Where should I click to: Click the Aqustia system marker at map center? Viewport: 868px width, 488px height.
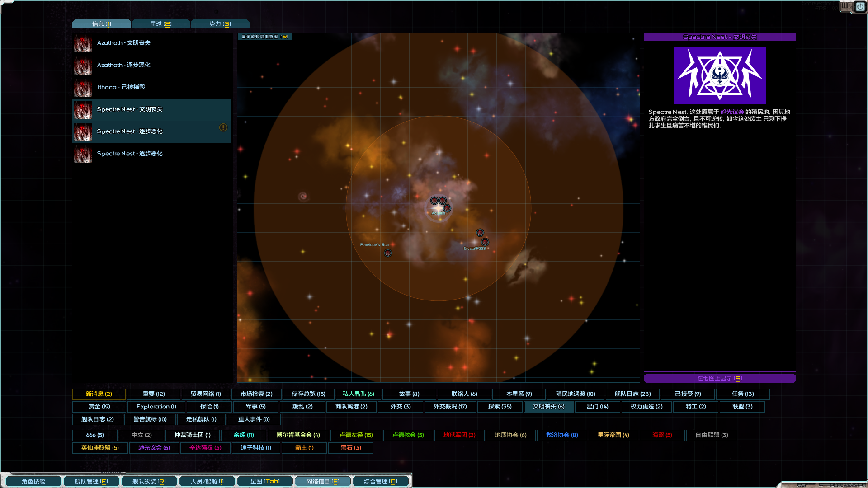pyautogui.click(x=439, y=207)
